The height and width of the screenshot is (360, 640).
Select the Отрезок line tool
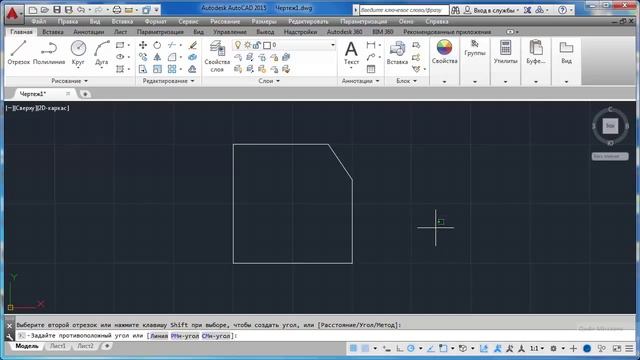point(18,53)
